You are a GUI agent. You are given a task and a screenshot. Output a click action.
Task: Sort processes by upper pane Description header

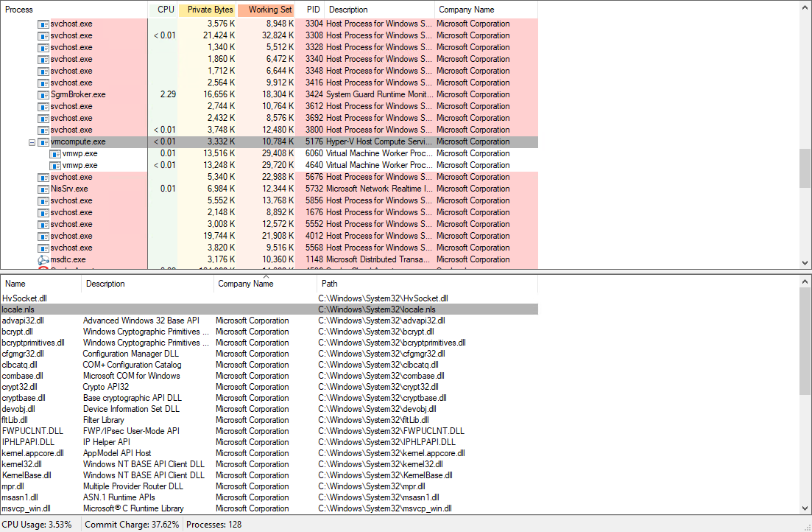[380, 10]
